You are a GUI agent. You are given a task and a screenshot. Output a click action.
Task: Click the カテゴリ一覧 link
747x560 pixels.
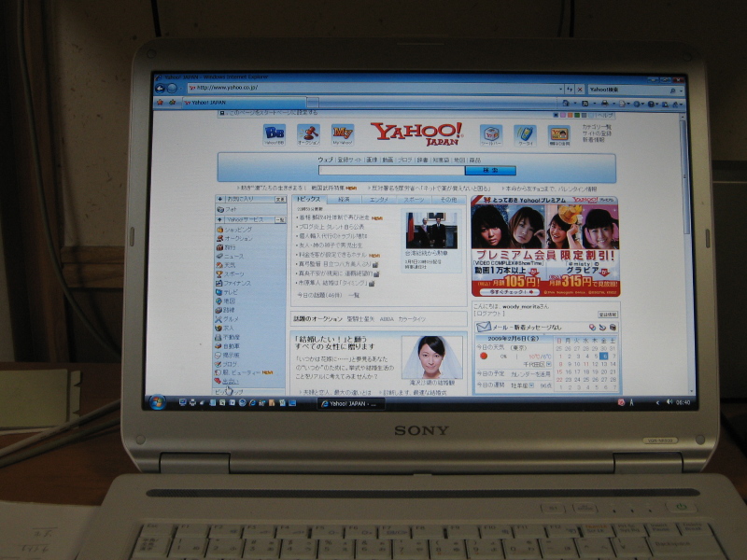pos(597,127)
